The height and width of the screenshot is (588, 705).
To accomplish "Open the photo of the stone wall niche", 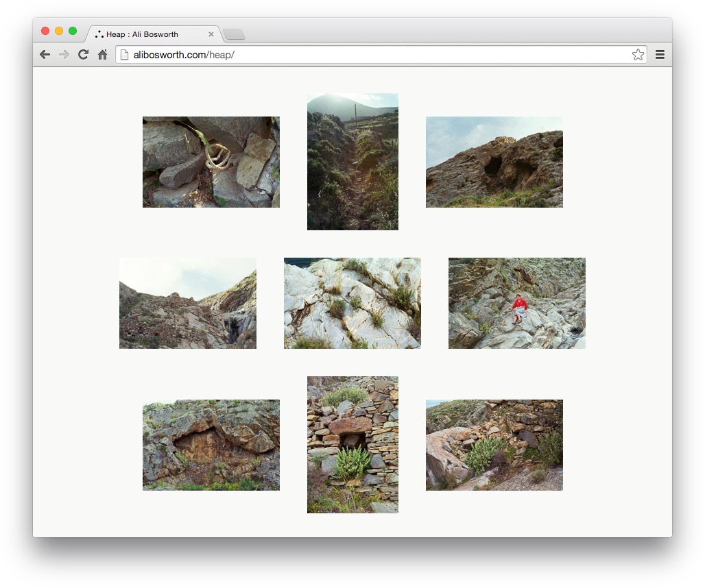I will [352, 445].
